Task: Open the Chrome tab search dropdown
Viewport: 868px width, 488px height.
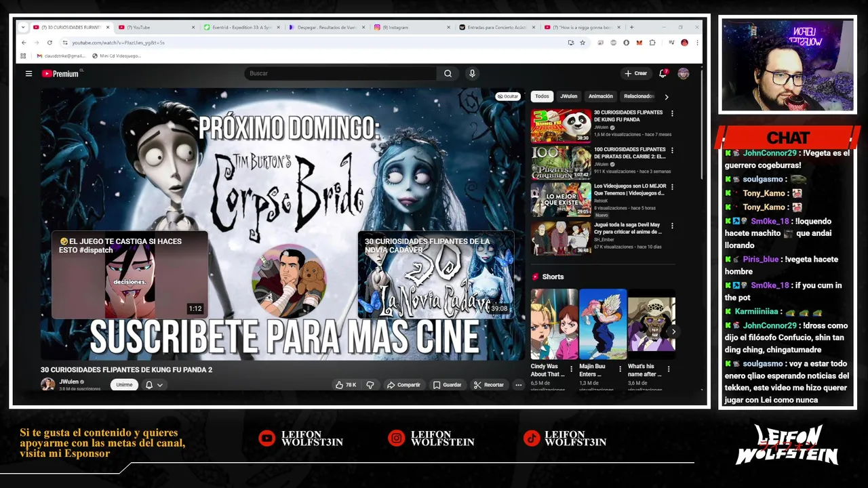Action: (x=23, y=27)
